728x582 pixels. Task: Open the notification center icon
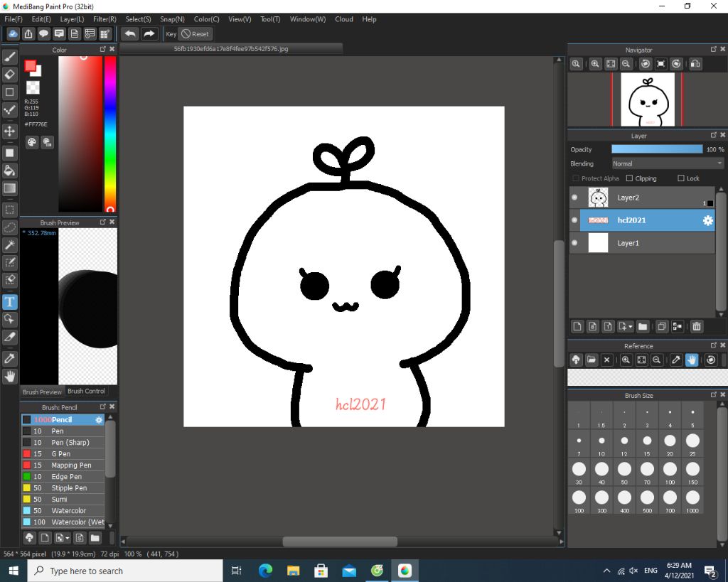(x=710, y=571)
